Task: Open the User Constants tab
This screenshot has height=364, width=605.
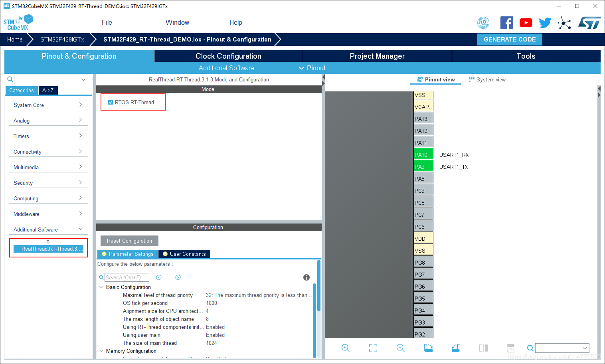Action: 184,254
